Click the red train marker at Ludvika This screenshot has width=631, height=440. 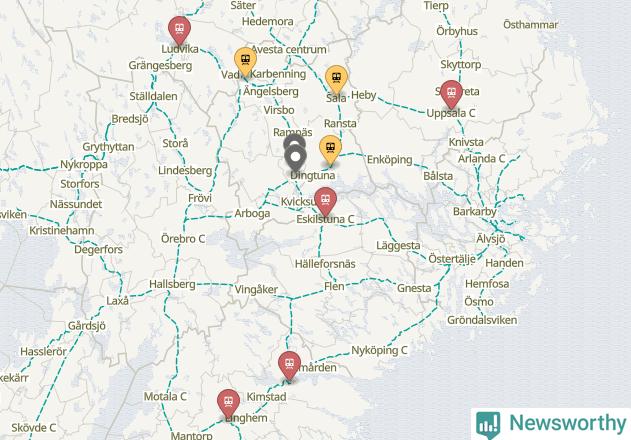[x=179, y=29]
